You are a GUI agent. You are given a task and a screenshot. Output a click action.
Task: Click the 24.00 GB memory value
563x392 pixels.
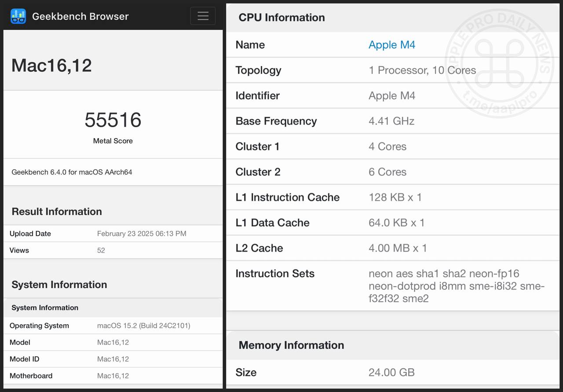coord(391,373)
